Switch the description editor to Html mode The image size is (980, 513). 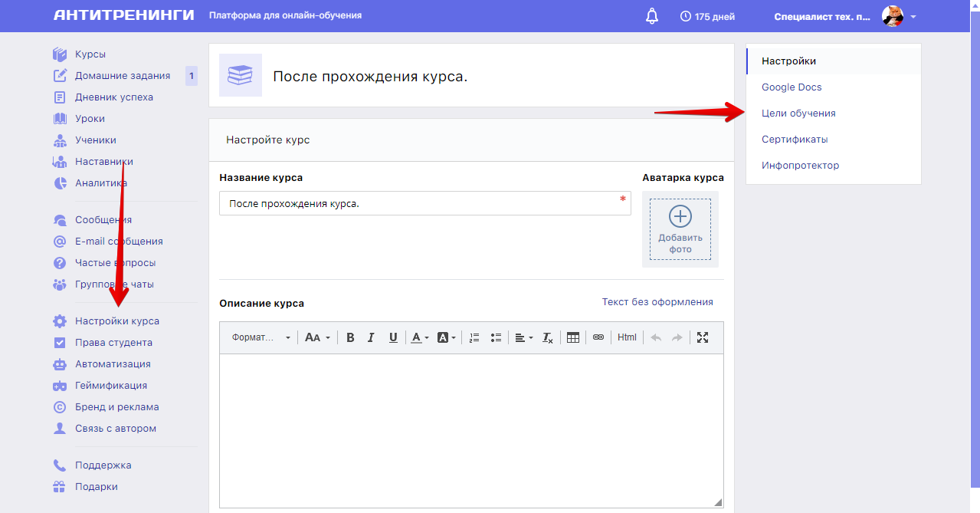coord(626,337)
